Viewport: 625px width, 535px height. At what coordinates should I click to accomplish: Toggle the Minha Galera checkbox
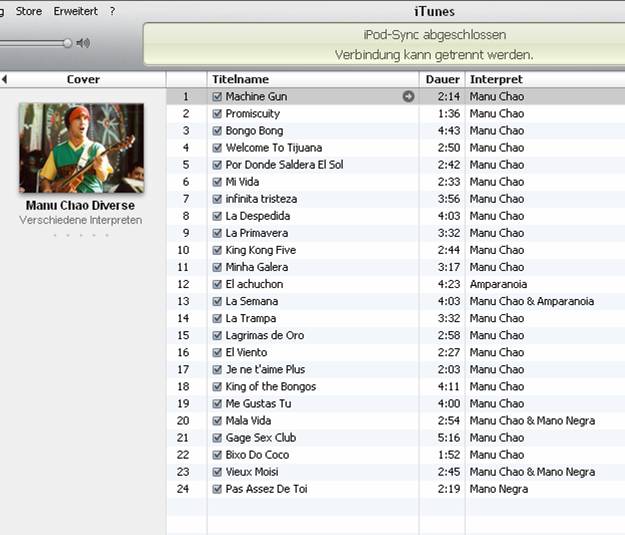pos(217,267)
